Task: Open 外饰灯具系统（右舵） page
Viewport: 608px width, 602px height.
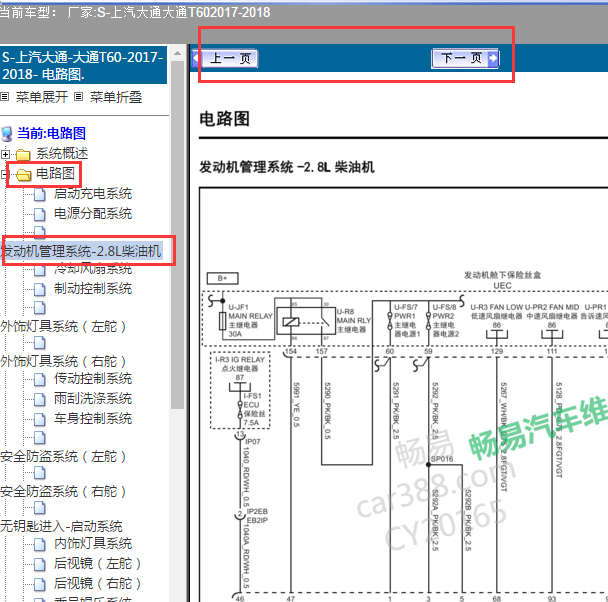Action: pyautogui.click(x=63, y=361)
